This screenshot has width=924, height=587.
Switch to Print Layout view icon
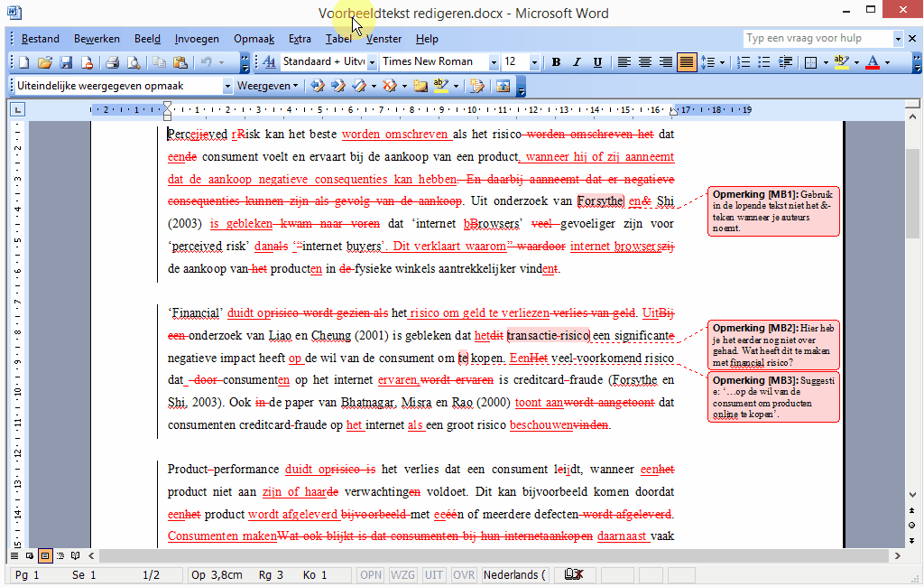click(x=45, y=555)
